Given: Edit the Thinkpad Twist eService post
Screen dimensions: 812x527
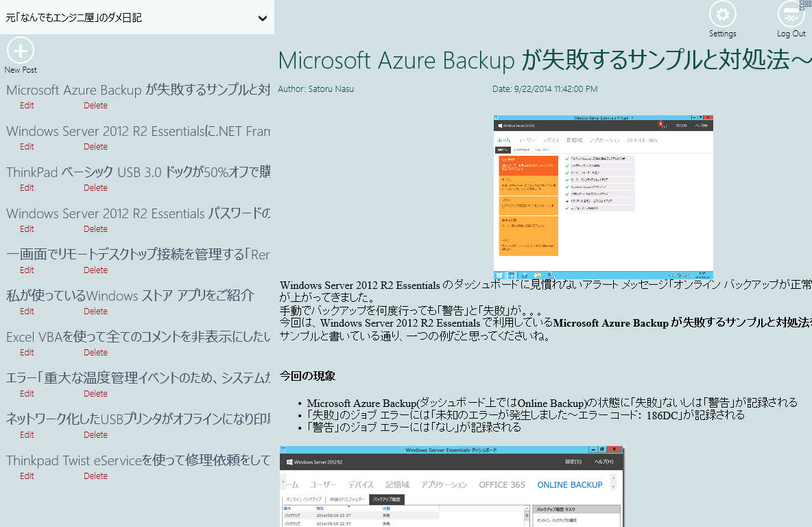Looking at the screenshot, I should (x=27, y=476).
